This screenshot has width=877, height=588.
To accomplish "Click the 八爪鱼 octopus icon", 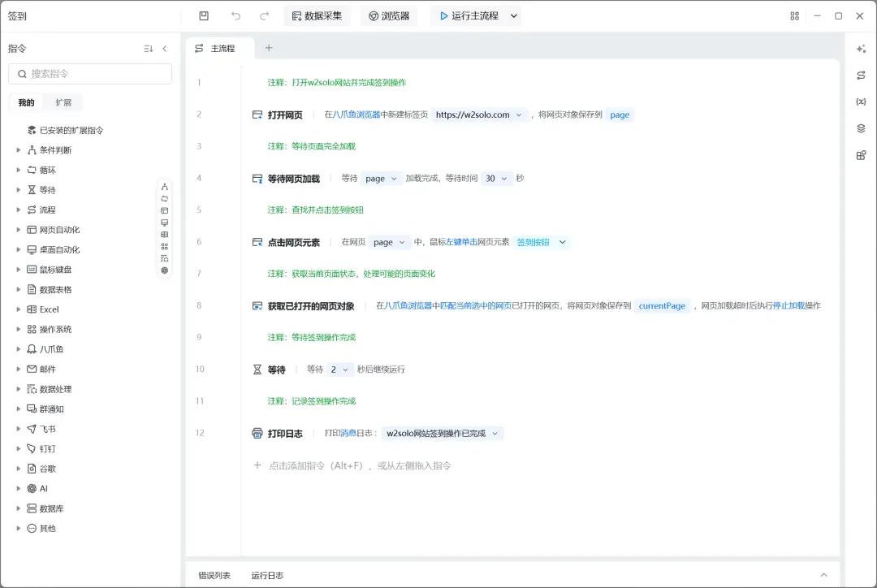I will point(32,349).
